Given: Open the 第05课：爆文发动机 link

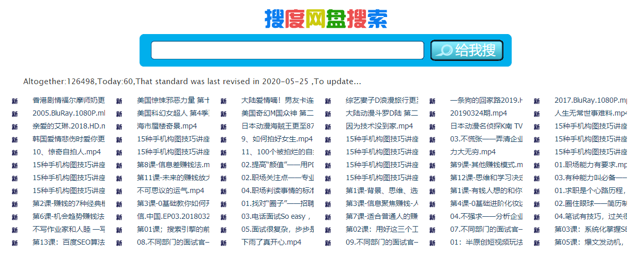Looking at the screenshot, I should pyautogui.click(x=591, y=242).
